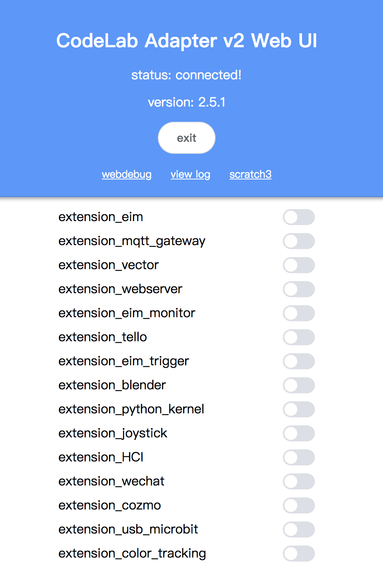The height and width of the screenshot is (588, 383).
Task: Switch on extension_eim_monitor
Action: (x=298, y=313)
